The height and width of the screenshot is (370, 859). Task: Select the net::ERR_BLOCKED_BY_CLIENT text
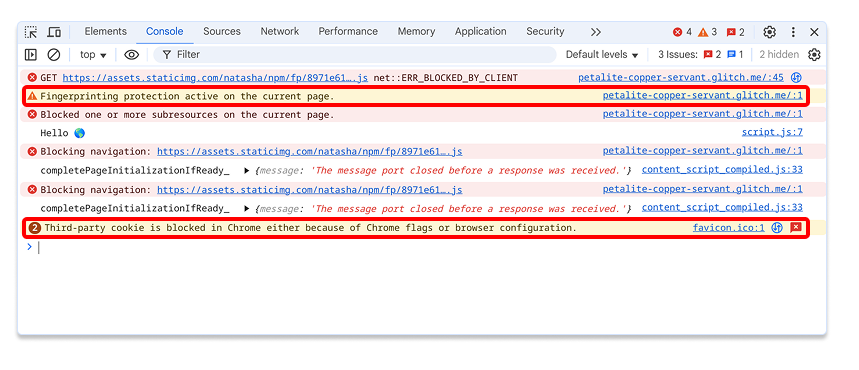point(445,78)
